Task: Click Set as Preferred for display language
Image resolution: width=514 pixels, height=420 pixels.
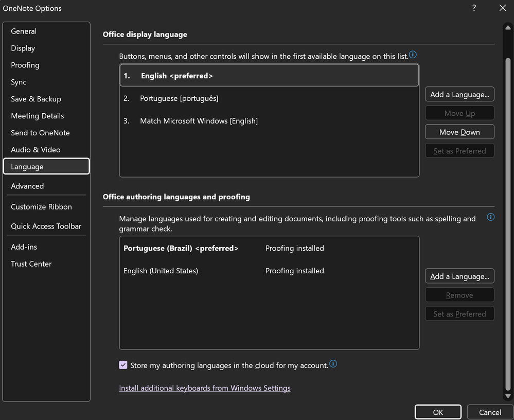Action: point(459,151)
